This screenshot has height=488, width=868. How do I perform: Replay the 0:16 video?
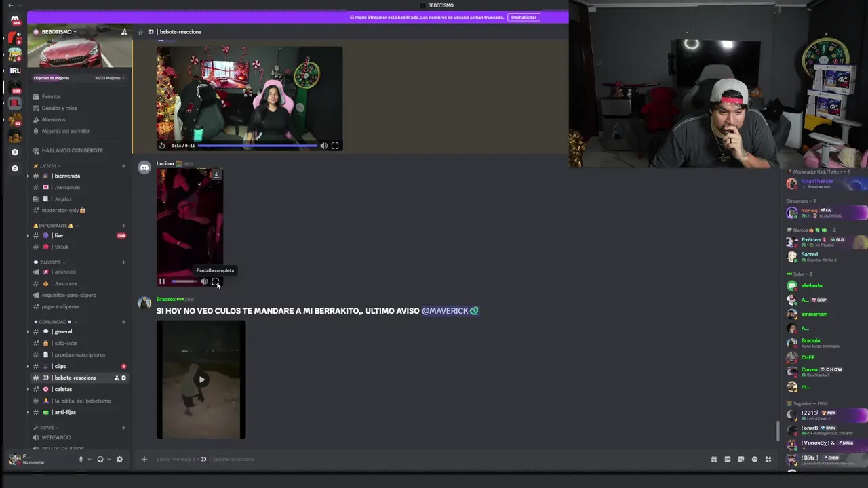162,146
